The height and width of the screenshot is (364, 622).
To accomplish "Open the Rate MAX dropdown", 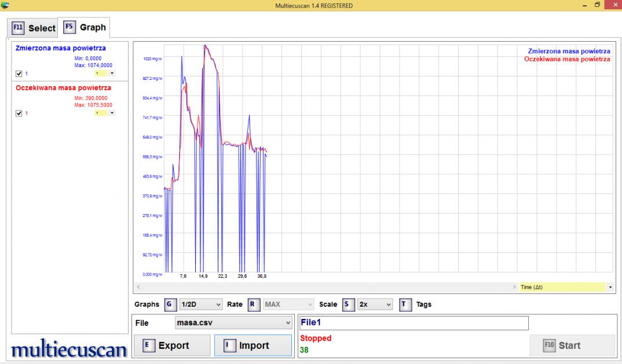I will tap(288, 304).
